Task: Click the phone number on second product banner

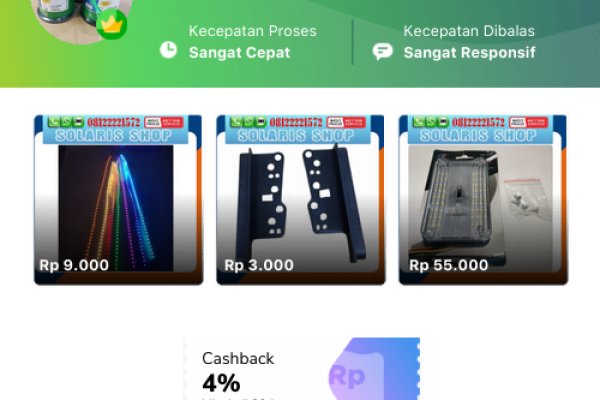Action: 296,122
